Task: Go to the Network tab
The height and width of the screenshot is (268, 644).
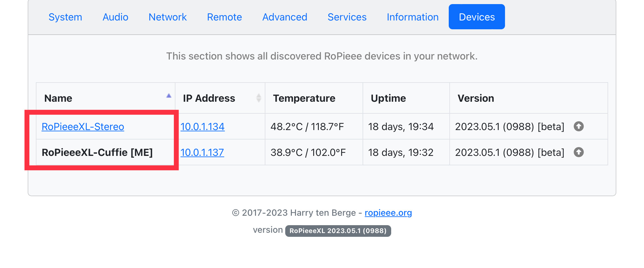Action: click(x=168, y=17)
